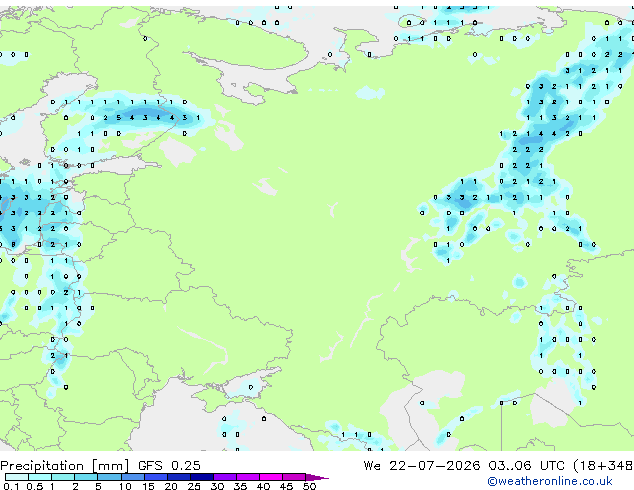
Task: Click the '30' legend scale label
Action: (218, 486)
